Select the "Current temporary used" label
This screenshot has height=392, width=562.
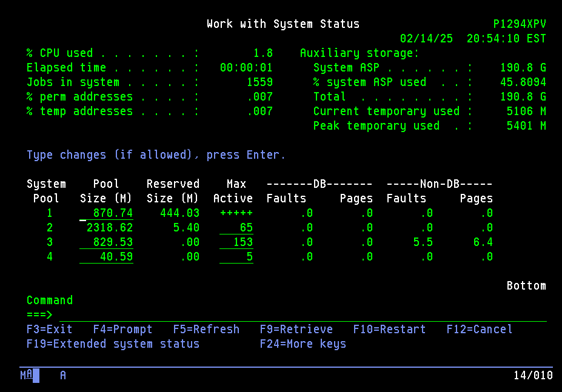click(x=386, y=111)
